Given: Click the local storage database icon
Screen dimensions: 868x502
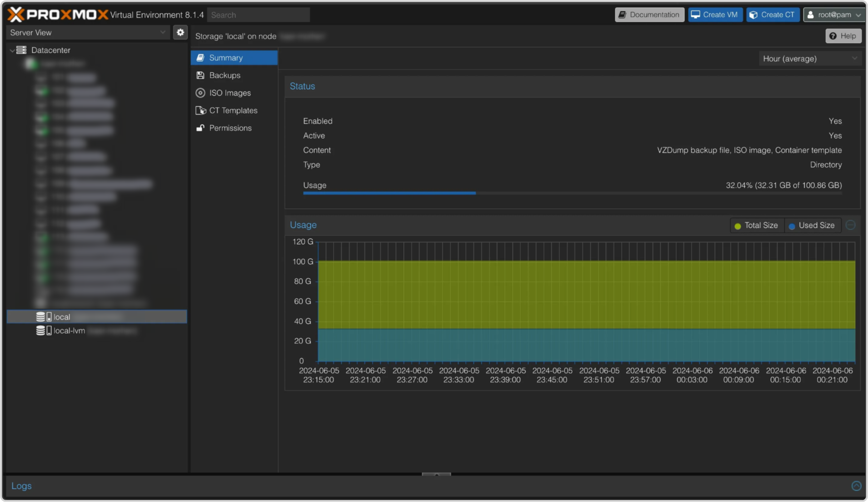Looking at the screenshot, I should click(x=41, y=317).
